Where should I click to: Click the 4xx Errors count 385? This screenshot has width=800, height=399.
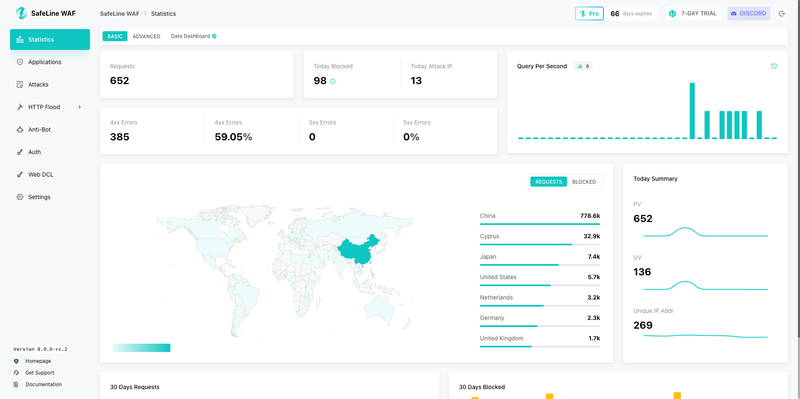pos(119,137)
